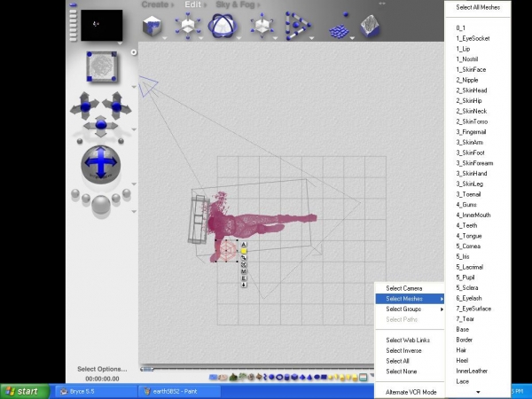Screen dimensions: 532x399
Task: Click the large Render sphere button
Action: pos(101,204)
